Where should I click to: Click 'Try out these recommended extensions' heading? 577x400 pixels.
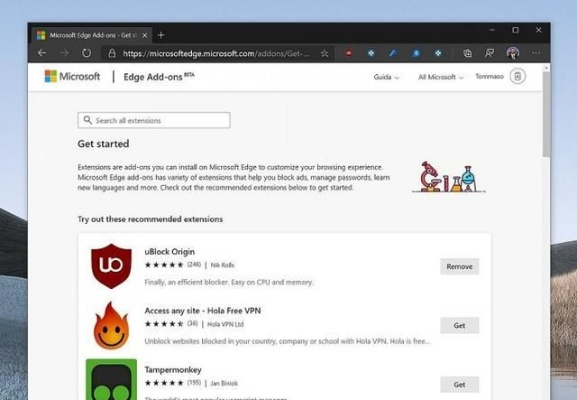(x=150, y=219)
